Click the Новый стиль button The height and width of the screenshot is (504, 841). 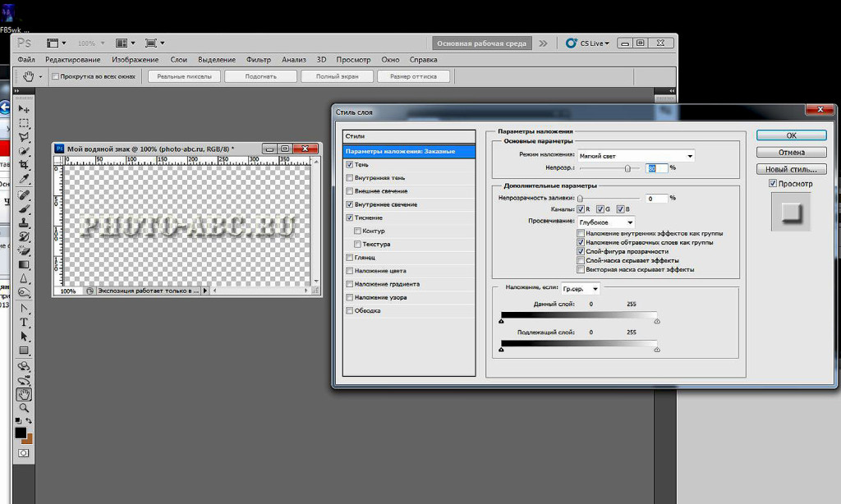[x=792, y=169]
